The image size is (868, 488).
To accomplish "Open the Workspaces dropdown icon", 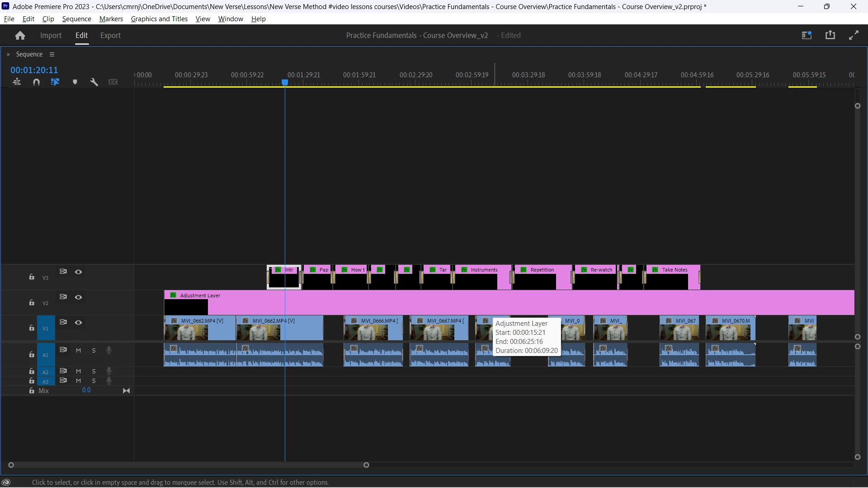I will coord(807,35).
